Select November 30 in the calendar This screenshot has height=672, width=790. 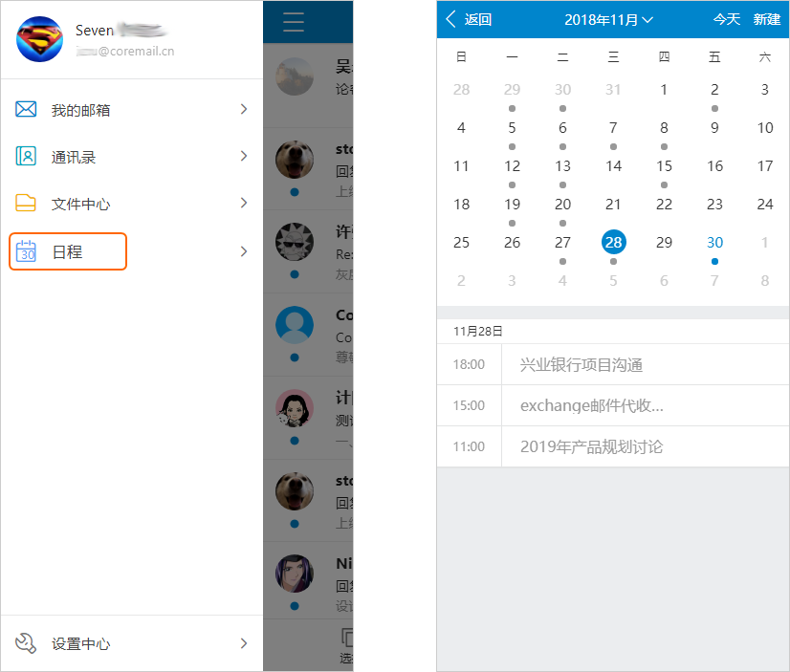[714, 242]
